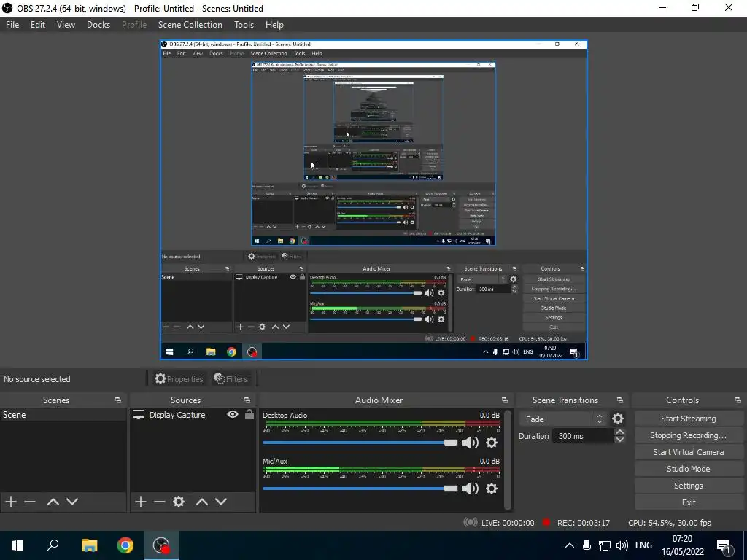Click the Mic/Aux volume slider handle

coord(450,489)
